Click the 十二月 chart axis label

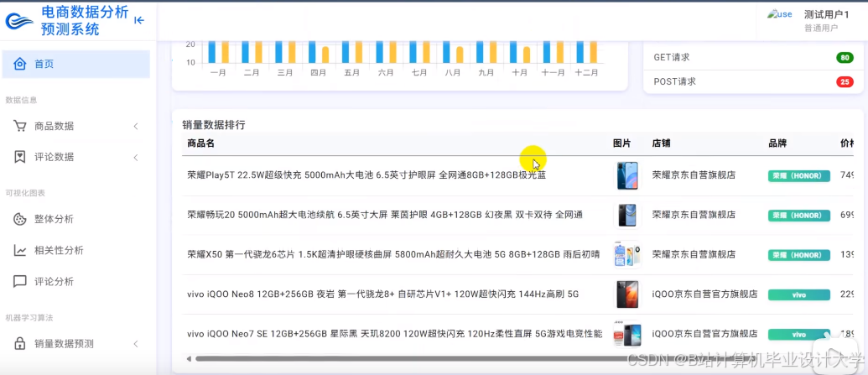587,72
